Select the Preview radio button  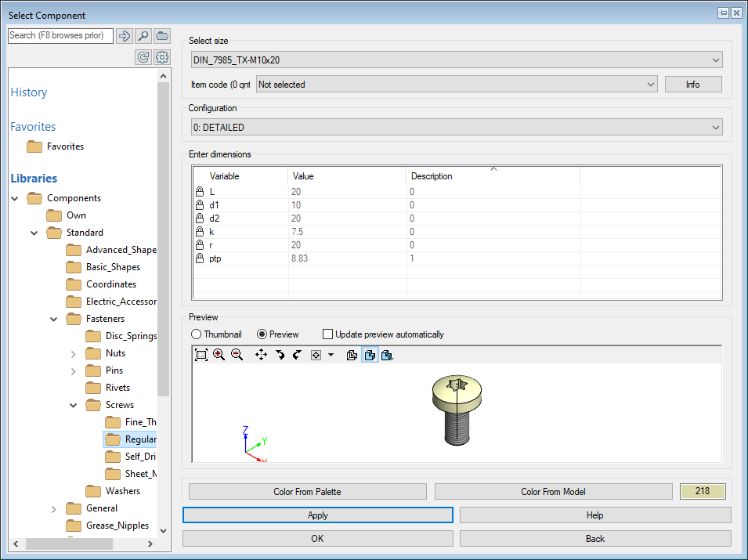click(x=262, y=334)
